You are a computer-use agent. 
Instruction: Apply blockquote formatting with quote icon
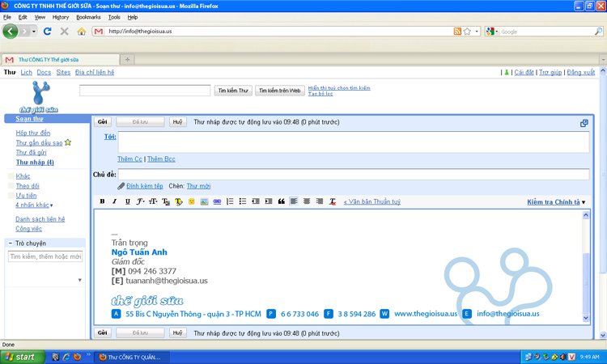point(281,201)
